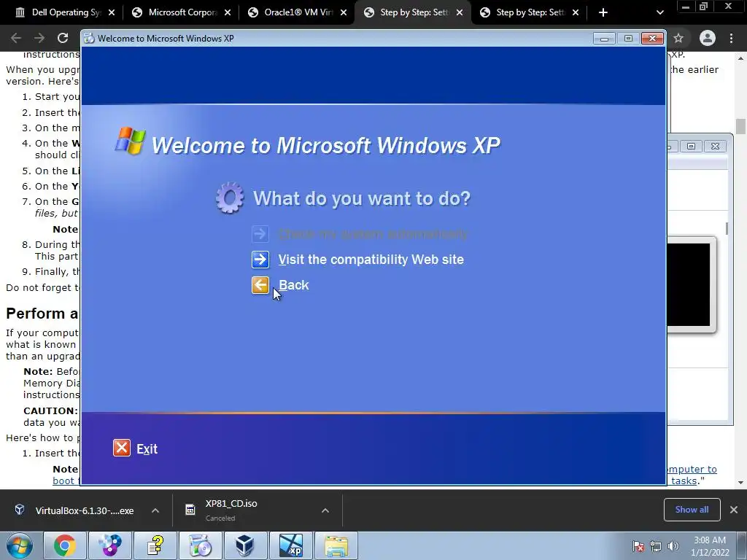Close the background window behind XP setup
This screenshot has height=560, width=747.
click(715, 146)
